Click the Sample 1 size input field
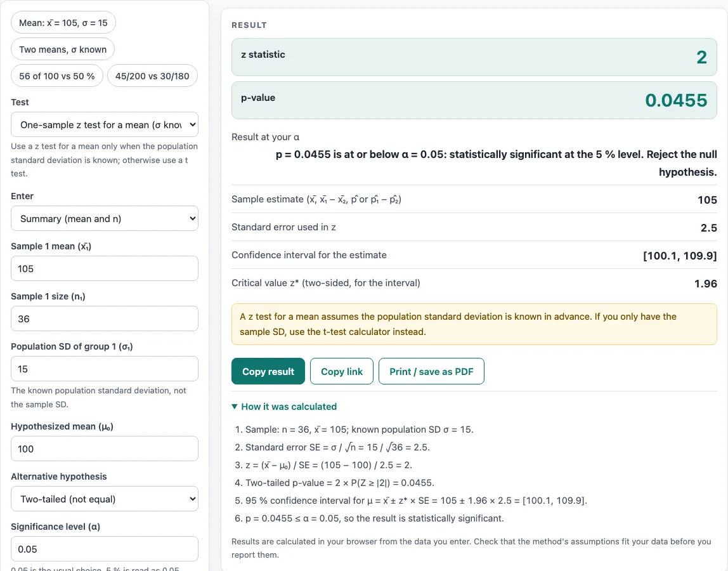This screenshot has height=571, width=728. pos(105,318)
